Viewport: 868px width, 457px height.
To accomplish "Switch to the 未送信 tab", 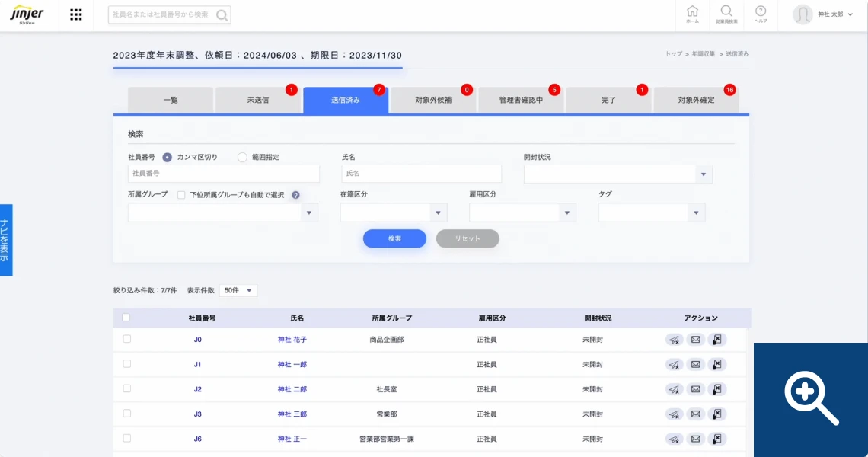I will click(x=258, y=101).
